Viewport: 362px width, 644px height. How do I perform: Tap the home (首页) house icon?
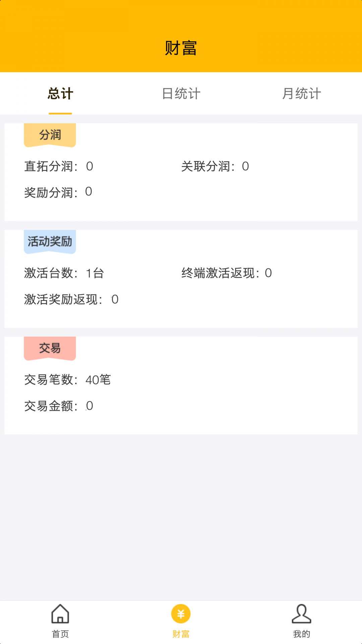pyautogui.click(x=60, y=614)
